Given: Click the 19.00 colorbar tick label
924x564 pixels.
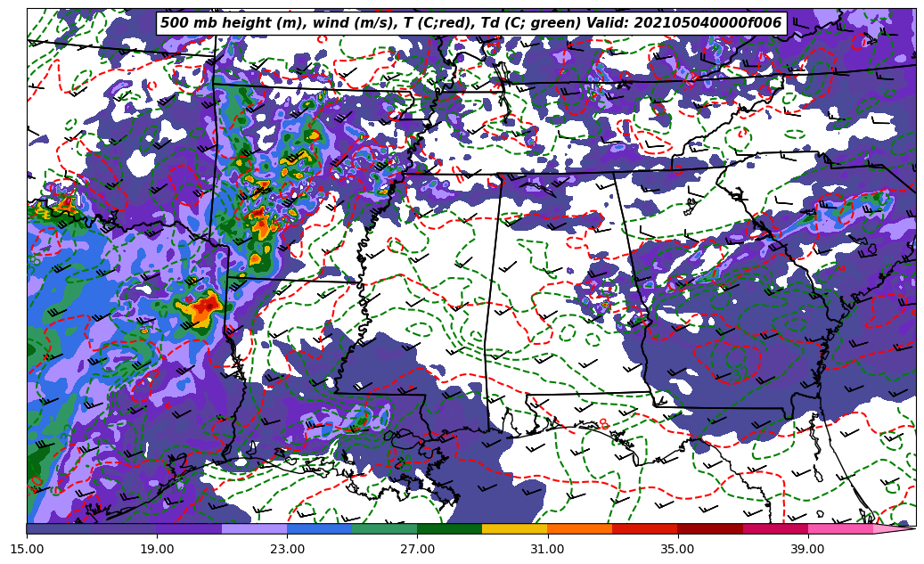Looking at the screenshot, I should coord(157,549).
